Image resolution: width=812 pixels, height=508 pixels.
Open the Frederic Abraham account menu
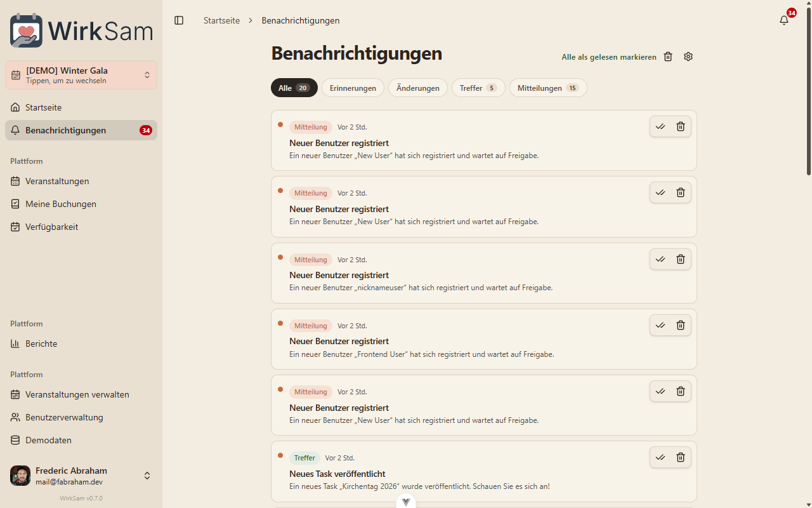coord(81,476)
